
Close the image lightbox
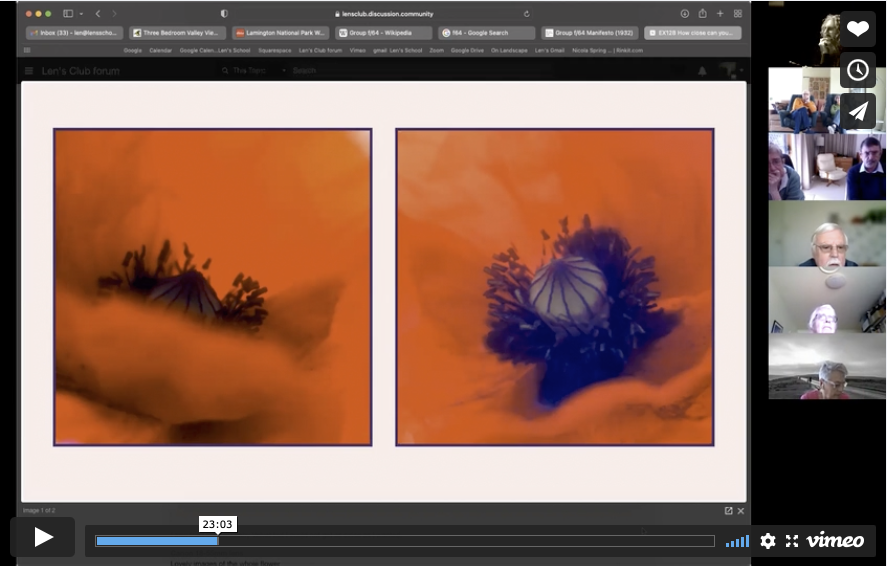point(741,511)
